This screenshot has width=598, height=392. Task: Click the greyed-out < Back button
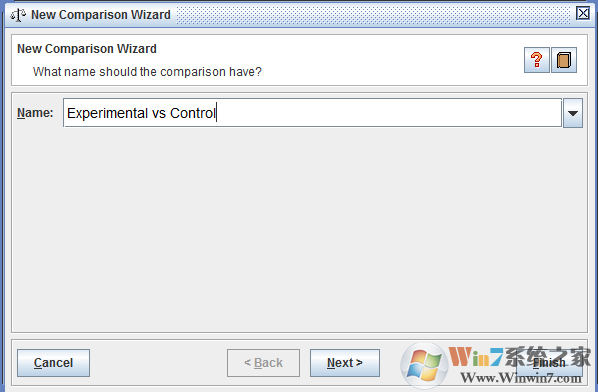pos(264,363)
